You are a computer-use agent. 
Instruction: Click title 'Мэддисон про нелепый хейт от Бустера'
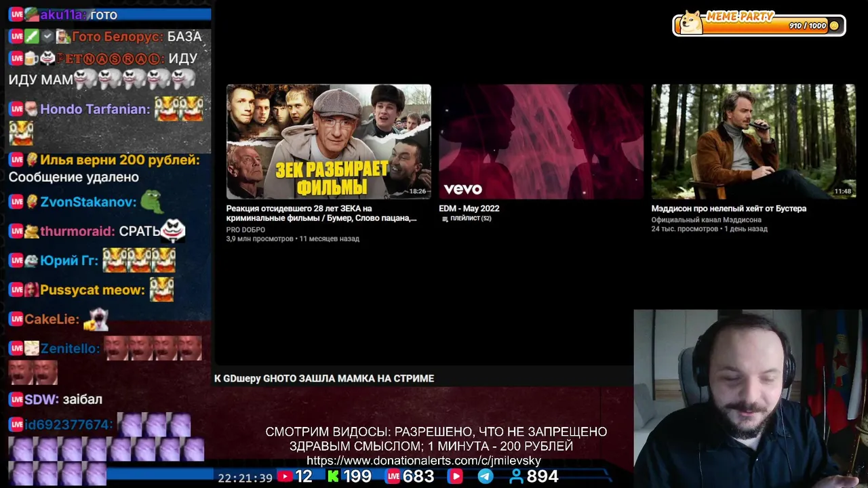tap(728, 209)
